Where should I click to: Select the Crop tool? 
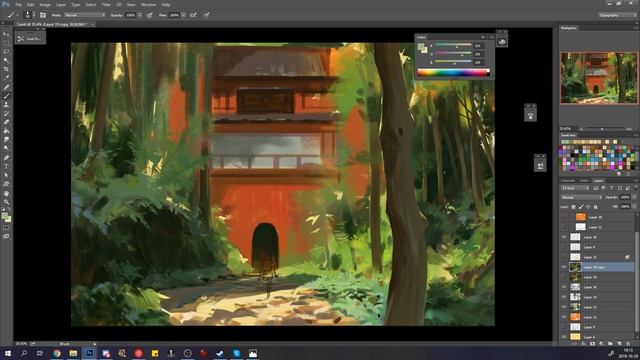[6, 69]
